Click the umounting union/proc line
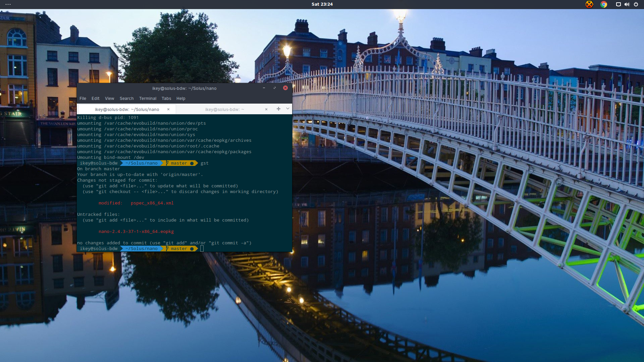 click(138, 129)
